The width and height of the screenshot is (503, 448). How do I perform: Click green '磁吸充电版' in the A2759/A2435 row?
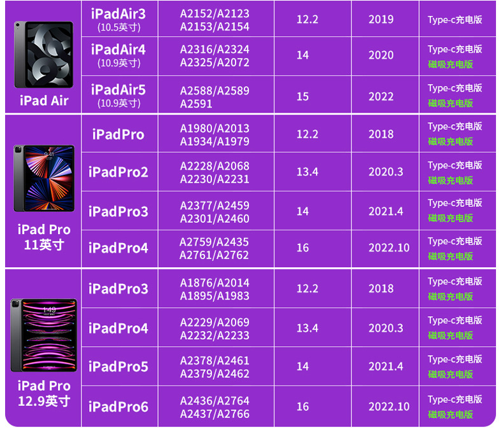[450, 256]
